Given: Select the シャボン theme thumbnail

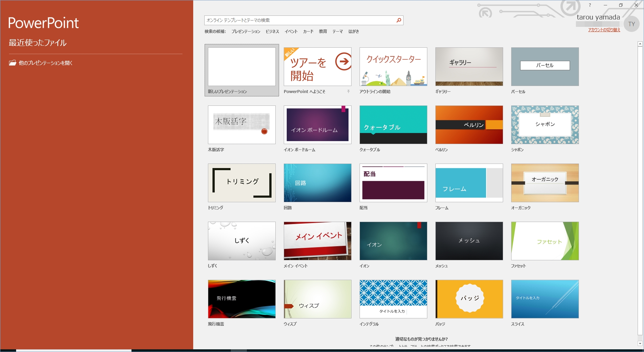Looking at the screenshot, I should 545,125.
